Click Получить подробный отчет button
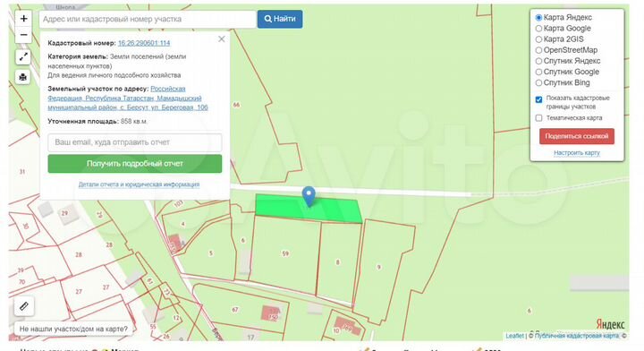This screenshot has height=351, width=644. [135, 164]
